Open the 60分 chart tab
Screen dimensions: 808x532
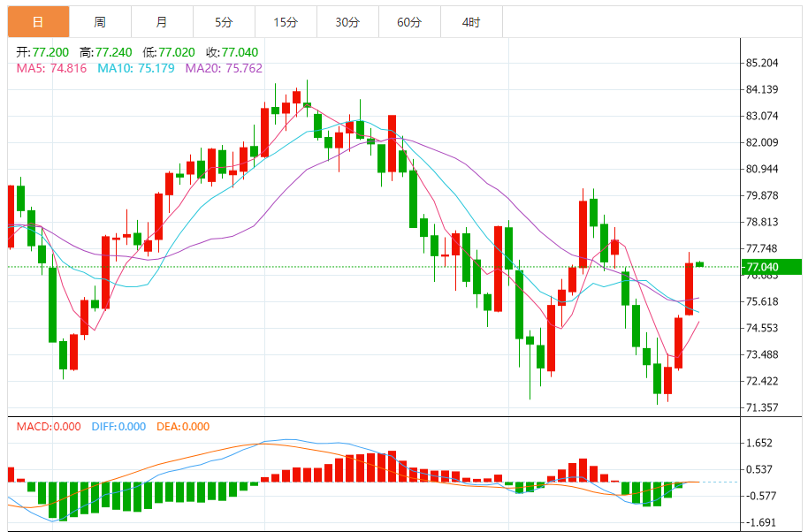pyautogui.click(x=409, y=21)
